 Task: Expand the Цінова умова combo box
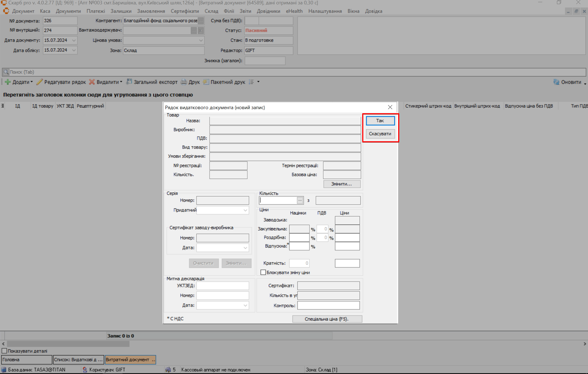(x=201, y=40)
